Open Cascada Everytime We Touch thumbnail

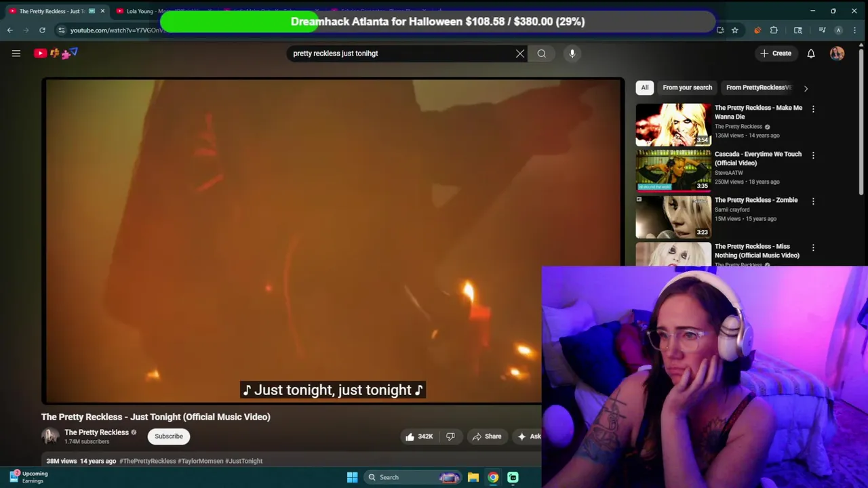pos(673,171)
